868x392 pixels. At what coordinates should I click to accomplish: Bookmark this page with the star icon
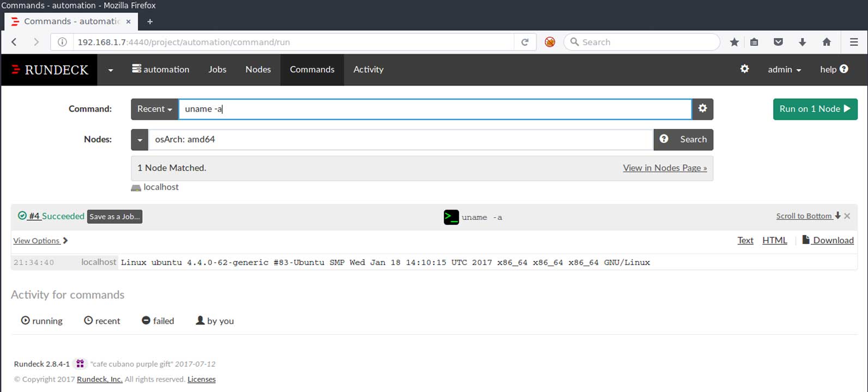[735, 42]
